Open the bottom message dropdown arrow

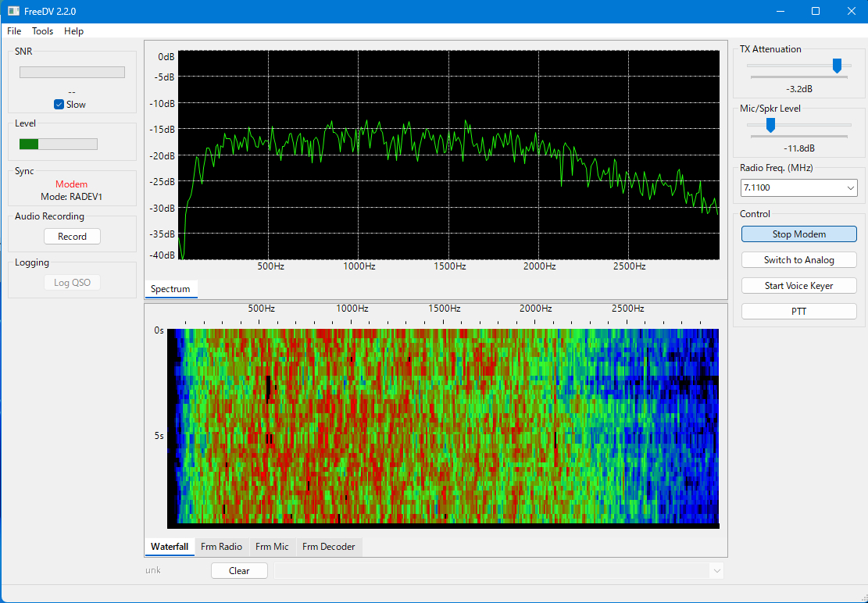pos(716,571)
